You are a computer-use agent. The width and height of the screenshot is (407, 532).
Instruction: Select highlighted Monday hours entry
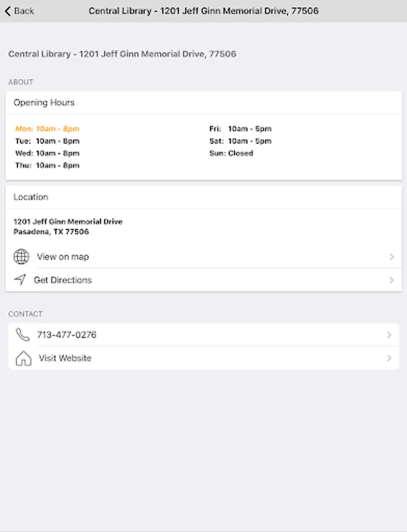pos(47,129)
